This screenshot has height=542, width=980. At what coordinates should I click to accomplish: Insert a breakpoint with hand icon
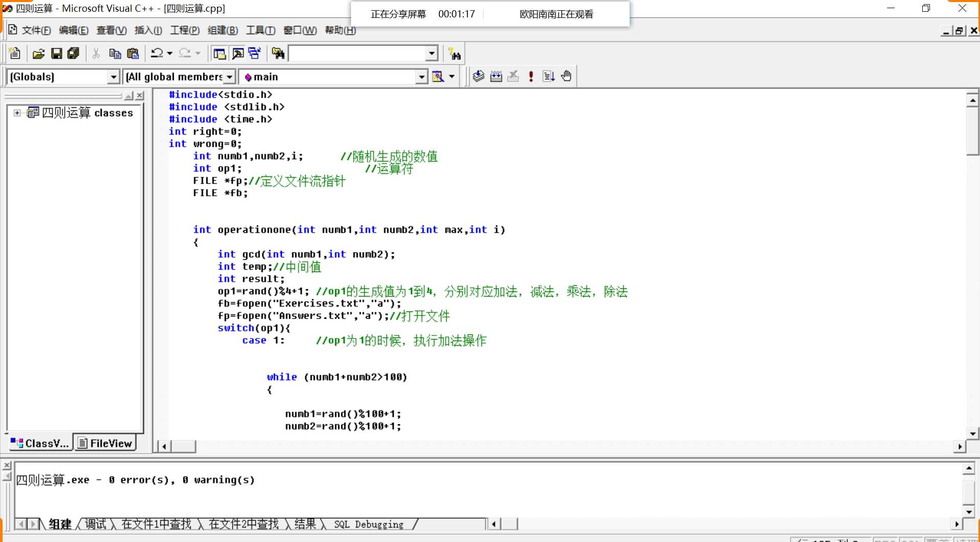point(566,77)
